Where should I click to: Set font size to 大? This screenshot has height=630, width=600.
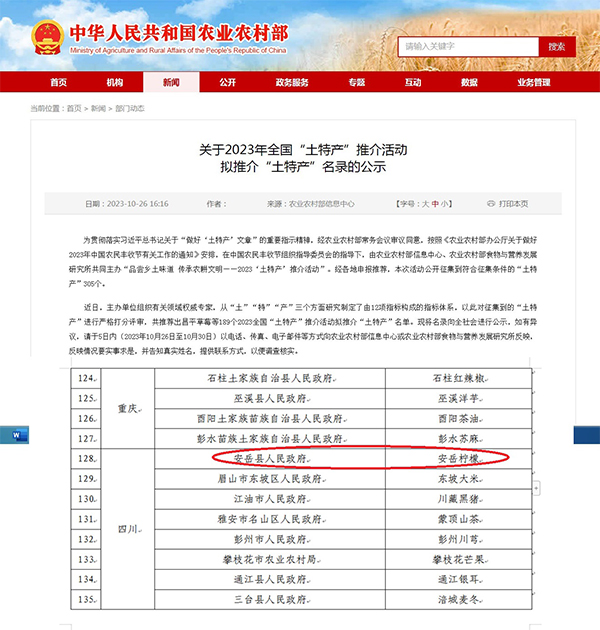tap(425, 203)
